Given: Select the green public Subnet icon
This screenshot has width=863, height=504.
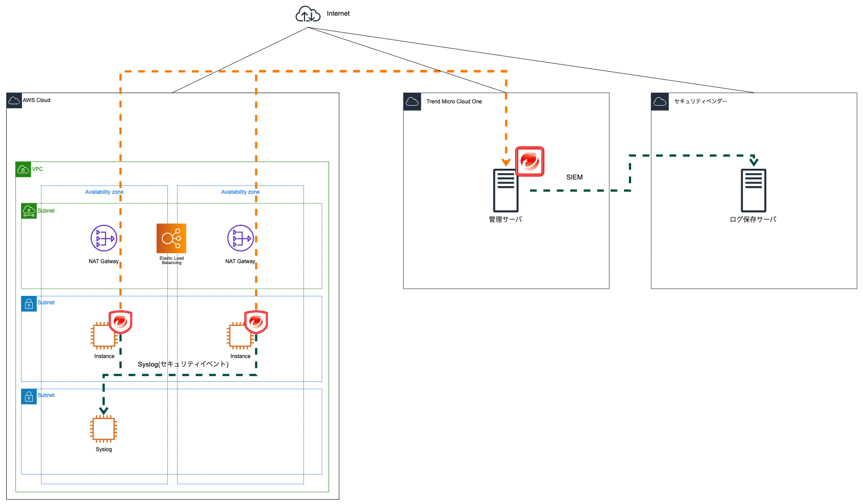Looking at the screenshot, I should tap(29, 211).
